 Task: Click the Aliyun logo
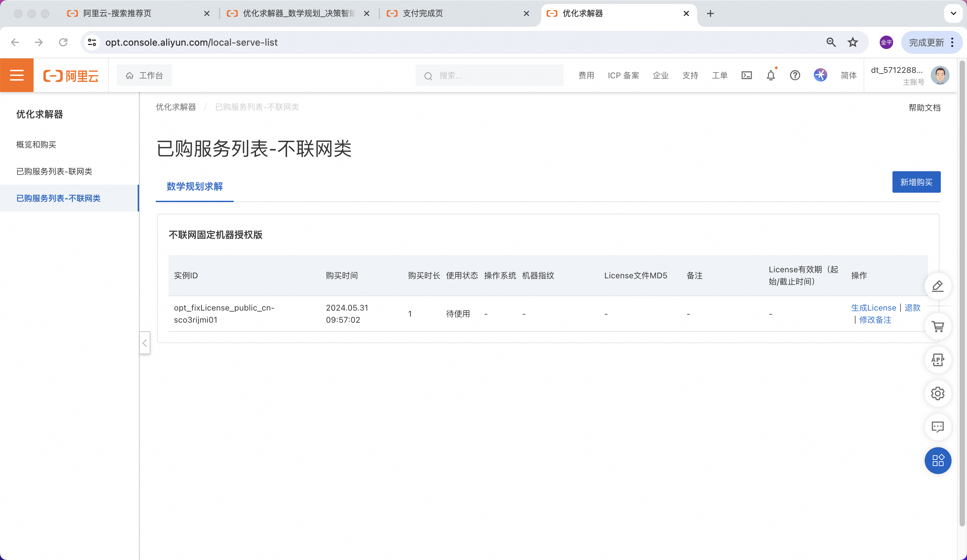(x=71, y=76)
